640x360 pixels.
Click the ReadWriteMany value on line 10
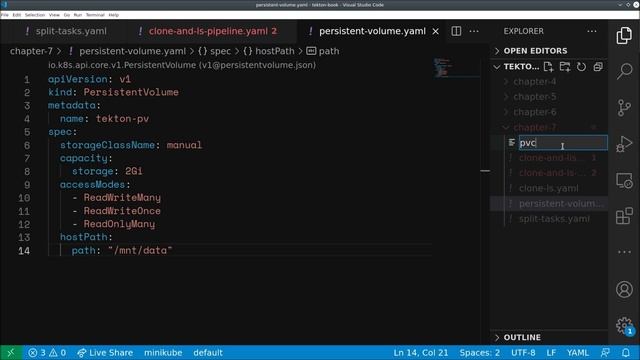122,198
